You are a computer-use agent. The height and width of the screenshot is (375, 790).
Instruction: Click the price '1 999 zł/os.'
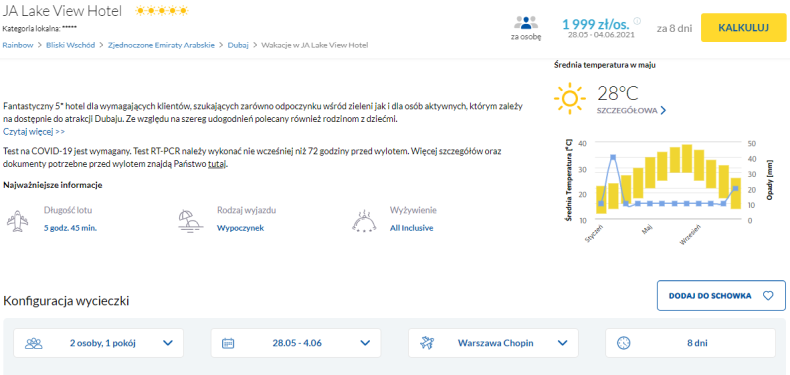tap(596, 24)
